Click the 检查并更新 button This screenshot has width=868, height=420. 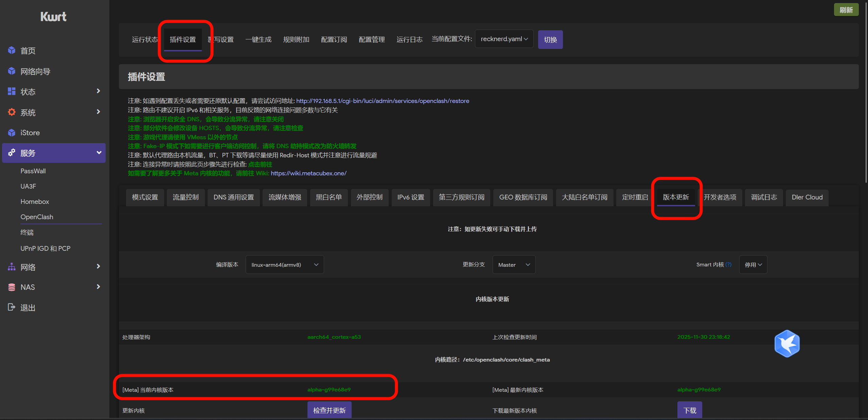(329, 410)
